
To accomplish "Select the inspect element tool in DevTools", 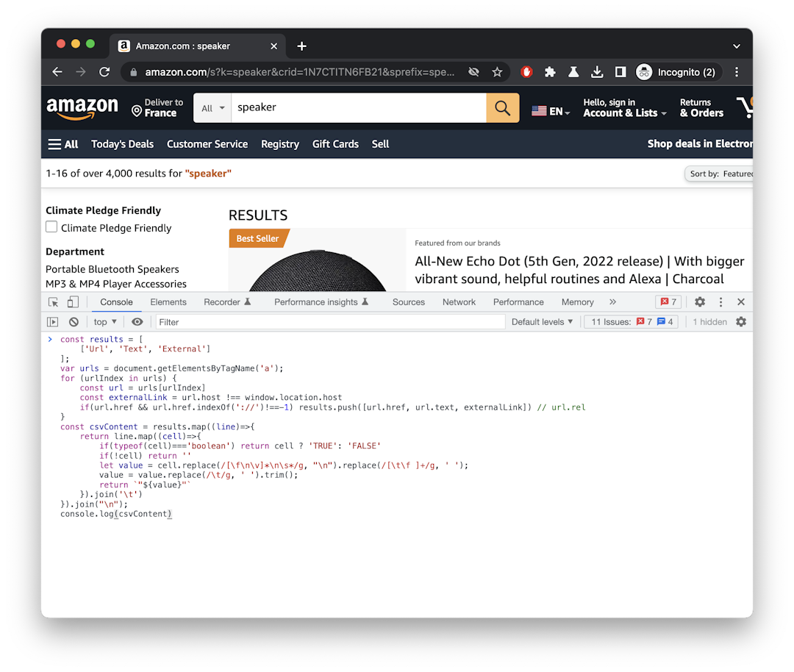I will point(51,301).
